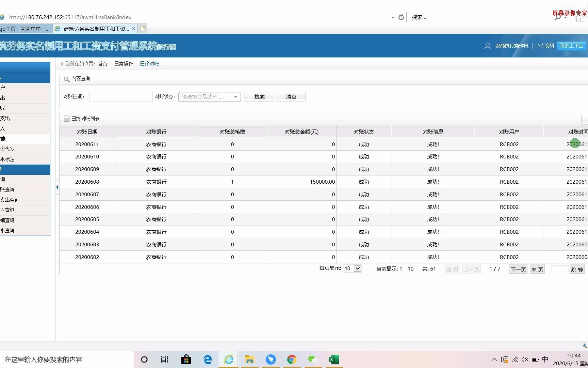Viewport: 588px width, 368px height.
Task: Launch Microsoft Edge from the taskbar
Action: point(208,359)
